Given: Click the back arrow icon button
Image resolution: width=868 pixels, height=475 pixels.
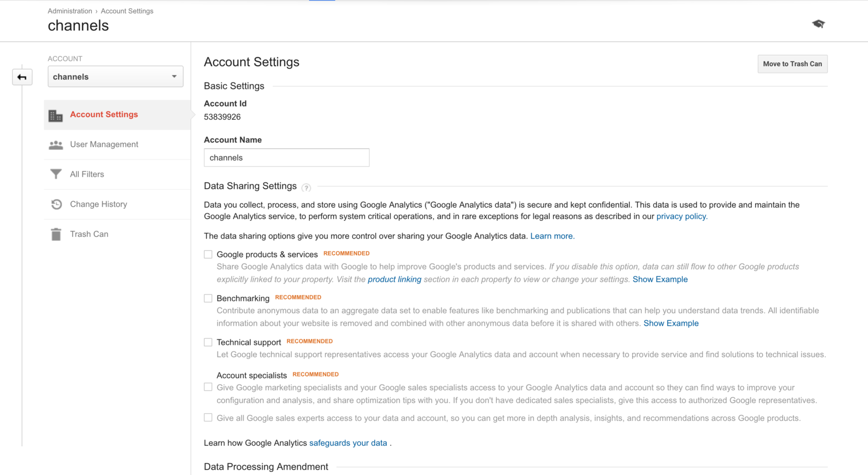Looking at the screenshot, I should pyautogui.click(x=22, y=77).
